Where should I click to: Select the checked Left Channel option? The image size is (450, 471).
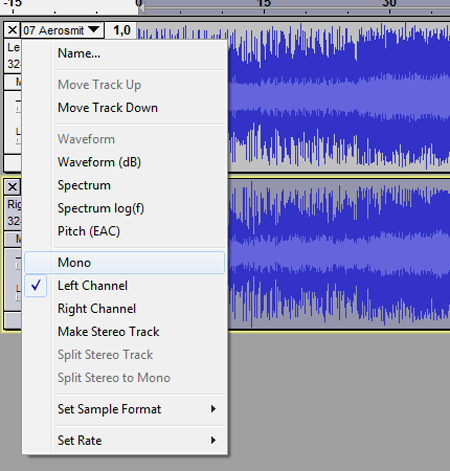[x=125, y=286]
